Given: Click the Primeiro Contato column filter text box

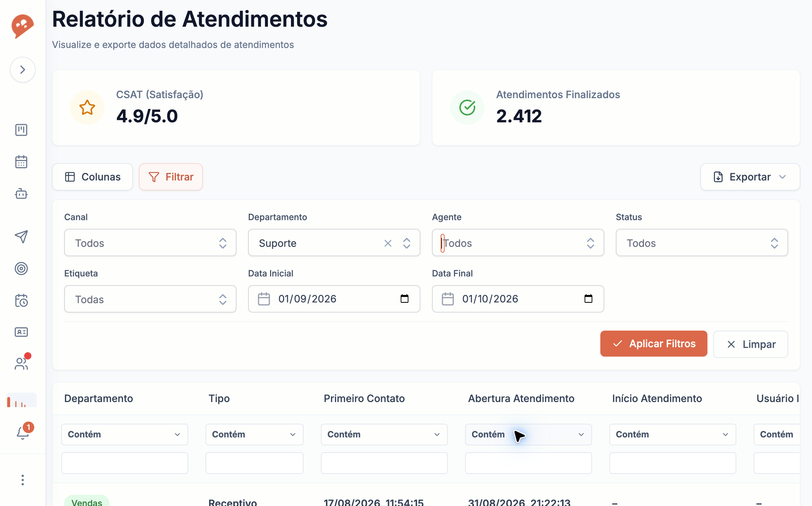Looking at the screenshot, I should (384, 463).
